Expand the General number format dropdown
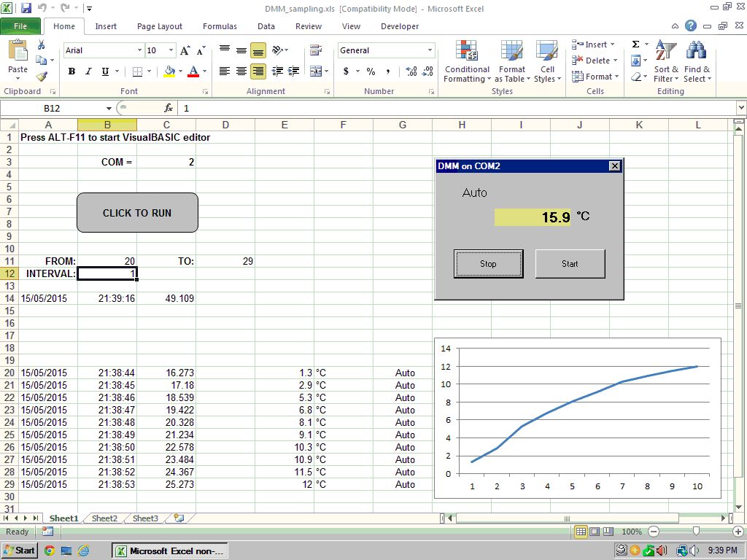The width and height of the screenshot is (747, 560). point(430,50)
